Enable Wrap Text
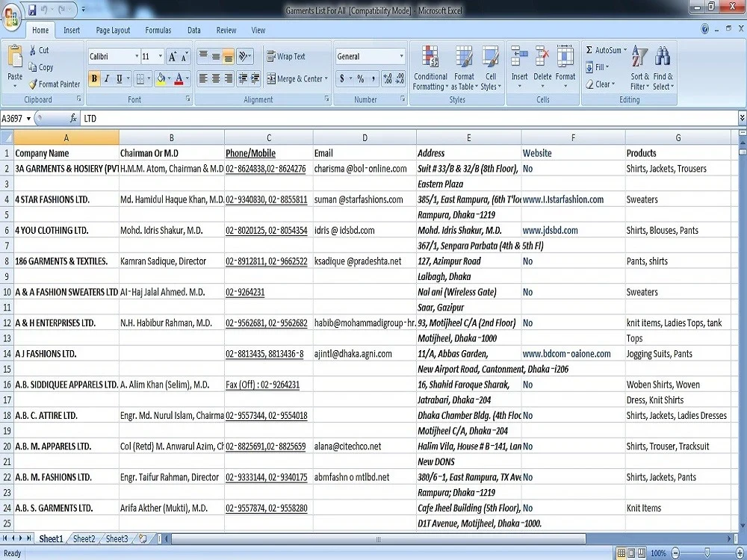 pyautogui.click(x=286, y=57)
